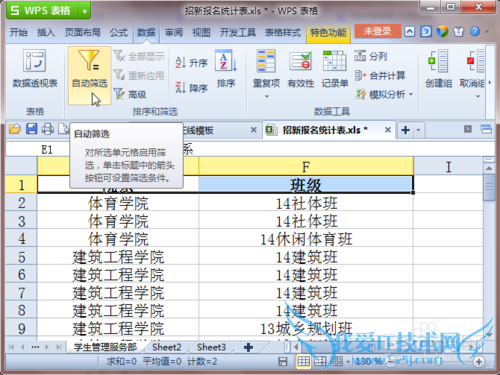Click the shirt skin icon
The width and height of the screenshot is (500, 375).
pos(459,32)
